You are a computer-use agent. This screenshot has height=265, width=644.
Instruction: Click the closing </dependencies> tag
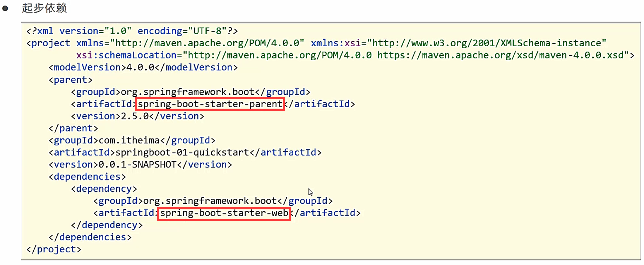90,237
